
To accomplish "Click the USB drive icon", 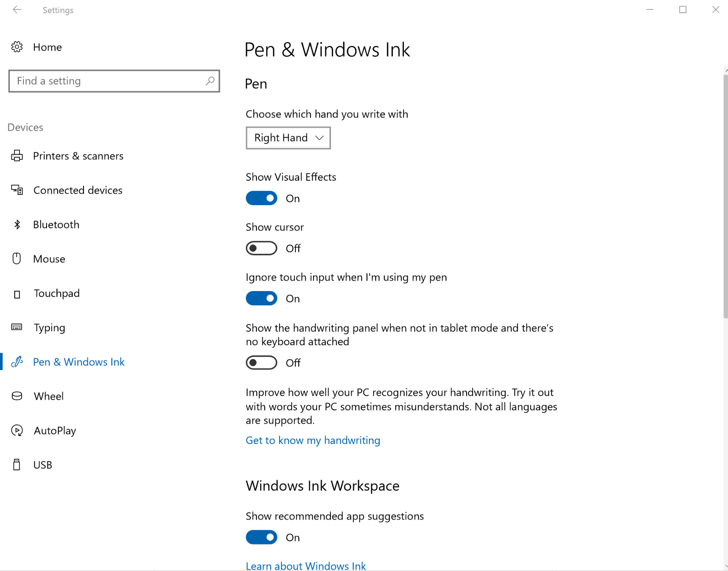I will [17, 465].
